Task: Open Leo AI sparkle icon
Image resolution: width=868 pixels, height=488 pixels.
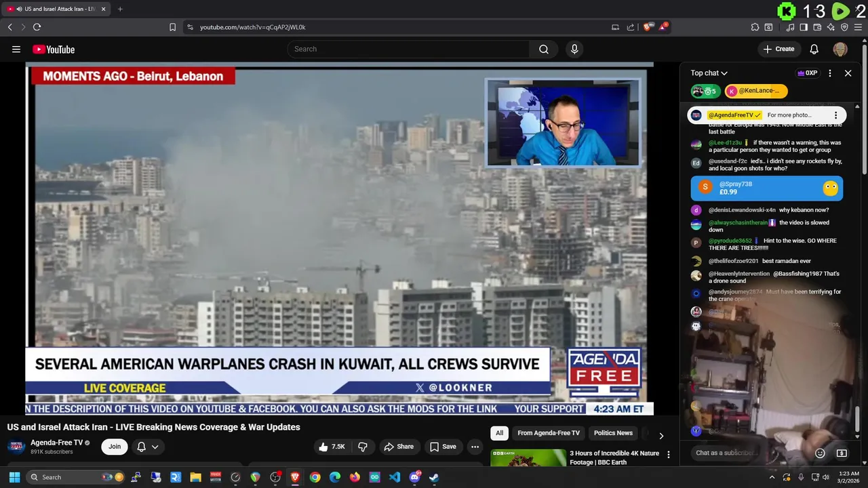Action: pos(831,27)
